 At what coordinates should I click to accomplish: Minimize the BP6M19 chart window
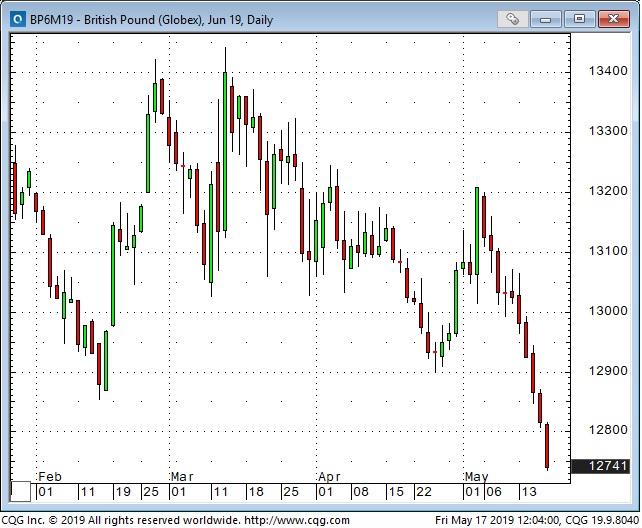546,19
